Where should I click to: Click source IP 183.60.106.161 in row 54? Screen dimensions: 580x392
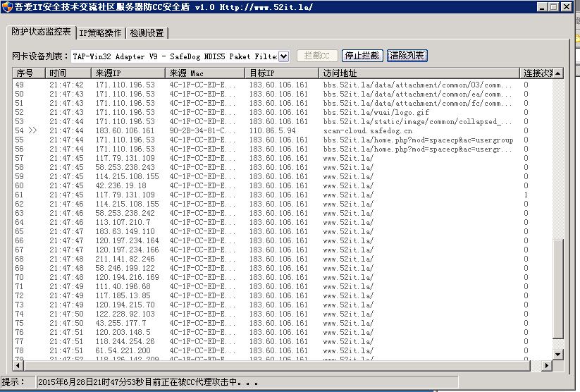click(x=125, y=130)
